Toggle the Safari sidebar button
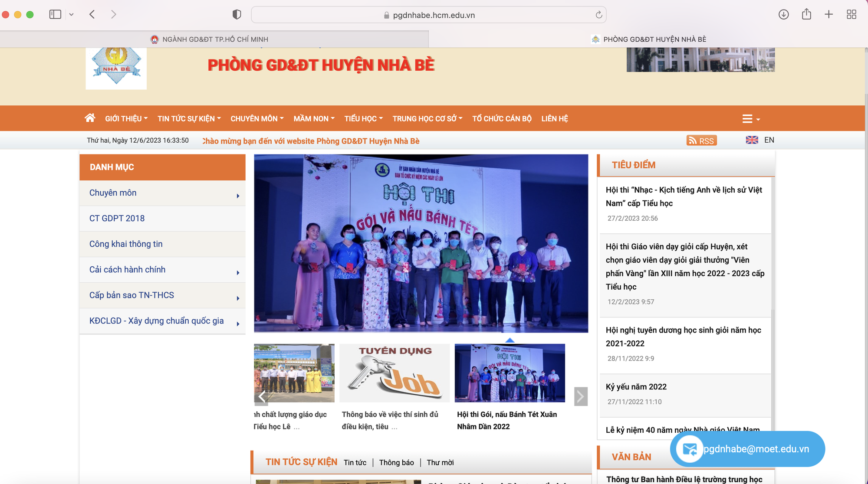This screenshot has height=484, width=868. (x=55, y=14)
